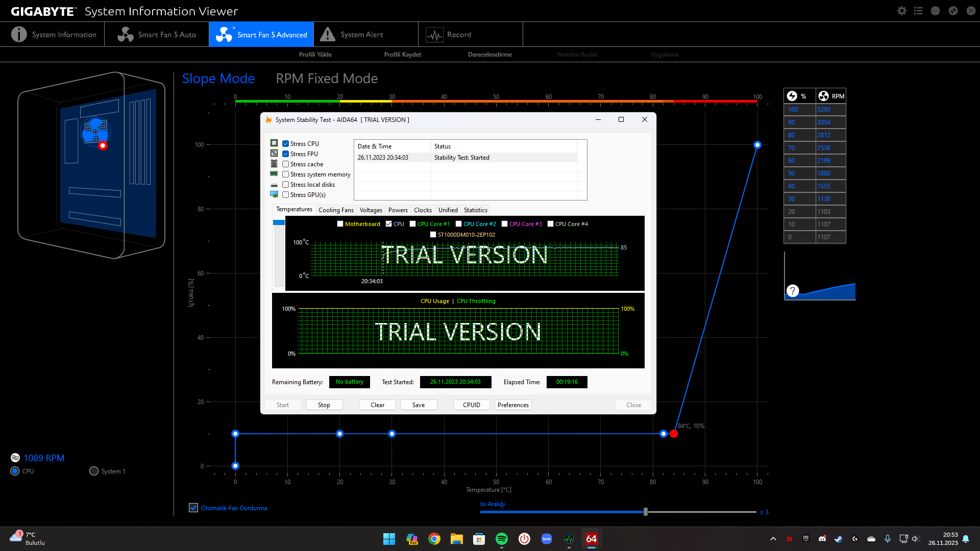Open Steam icon in system tray

click(x=839, y=539)
